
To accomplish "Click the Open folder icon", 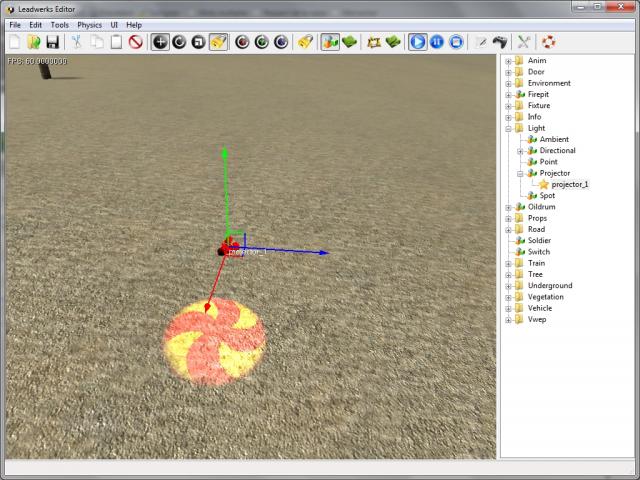I will (33, 42).
